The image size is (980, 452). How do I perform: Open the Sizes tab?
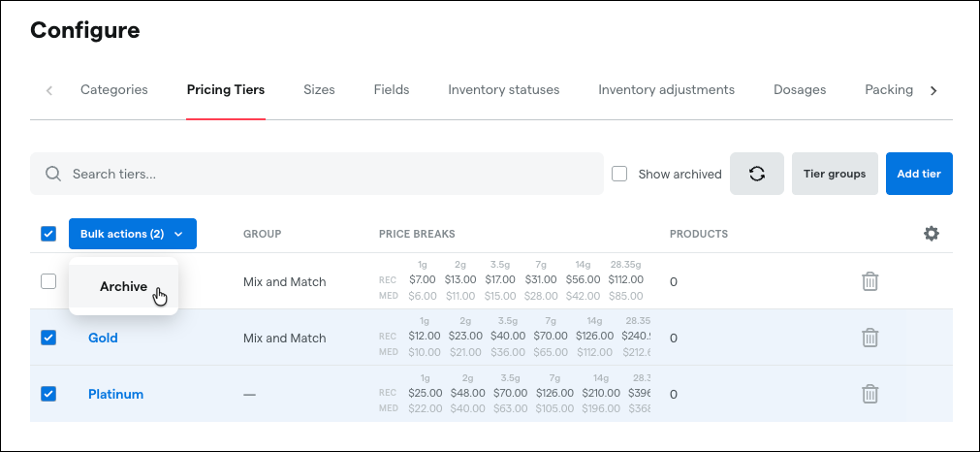tap(319, 90)
